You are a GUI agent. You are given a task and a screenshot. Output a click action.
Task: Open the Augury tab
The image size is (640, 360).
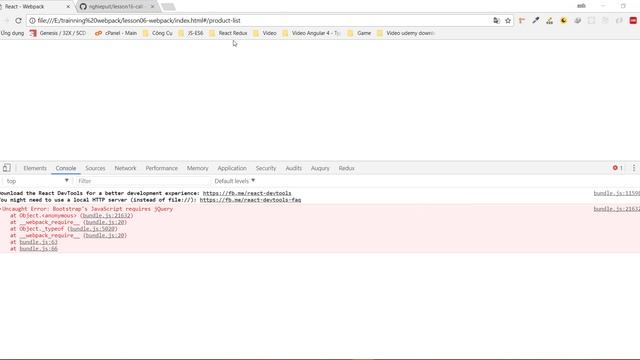click(320, 168)
